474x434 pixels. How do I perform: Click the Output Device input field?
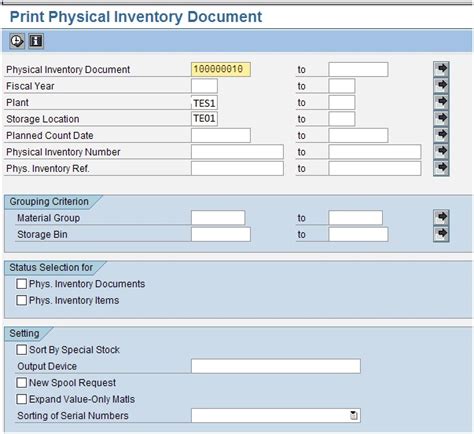click(276, 366)
